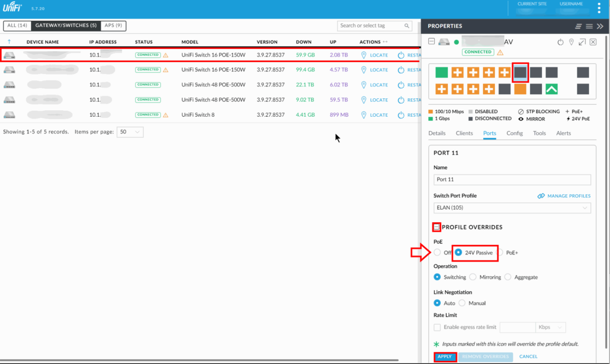The height and width of the screenshot is (364, 610).
Task: Click the sort arrow column header
Action: click(9, 42)
